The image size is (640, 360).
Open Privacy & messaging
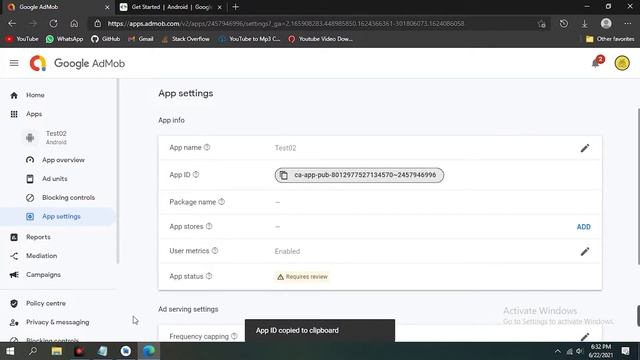[x=58, y=322]
